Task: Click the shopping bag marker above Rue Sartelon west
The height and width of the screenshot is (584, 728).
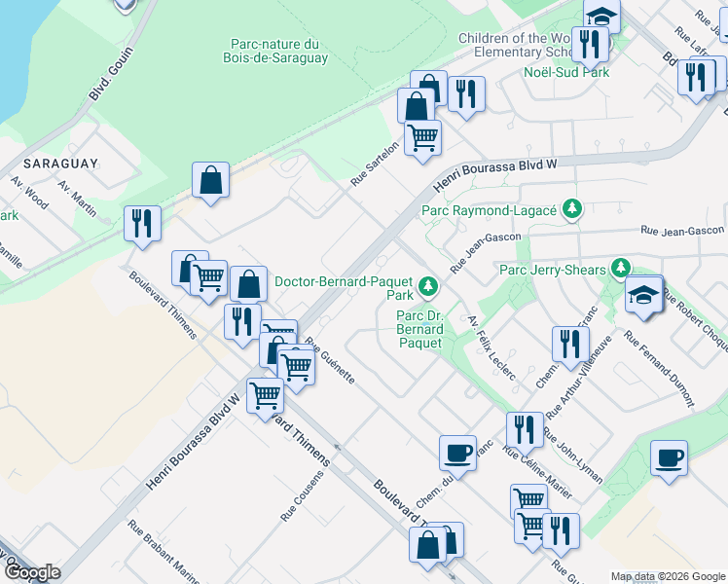Action: pyautogui.click(x=210, y=181)
